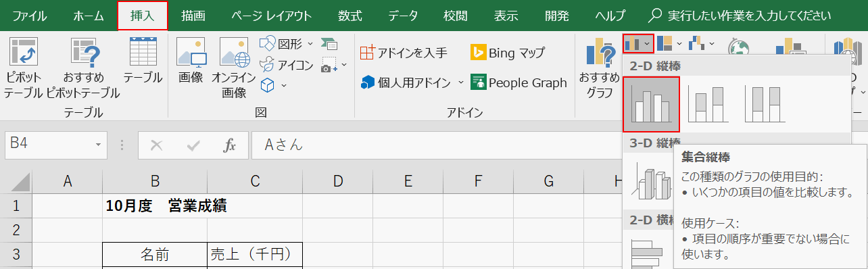Open 個人用アドイン my add-ins

click(406, 82)
